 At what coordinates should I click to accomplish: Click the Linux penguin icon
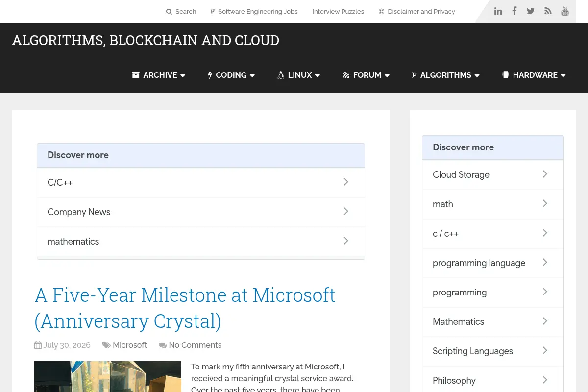pyautogui.click(x=281, y=75)
